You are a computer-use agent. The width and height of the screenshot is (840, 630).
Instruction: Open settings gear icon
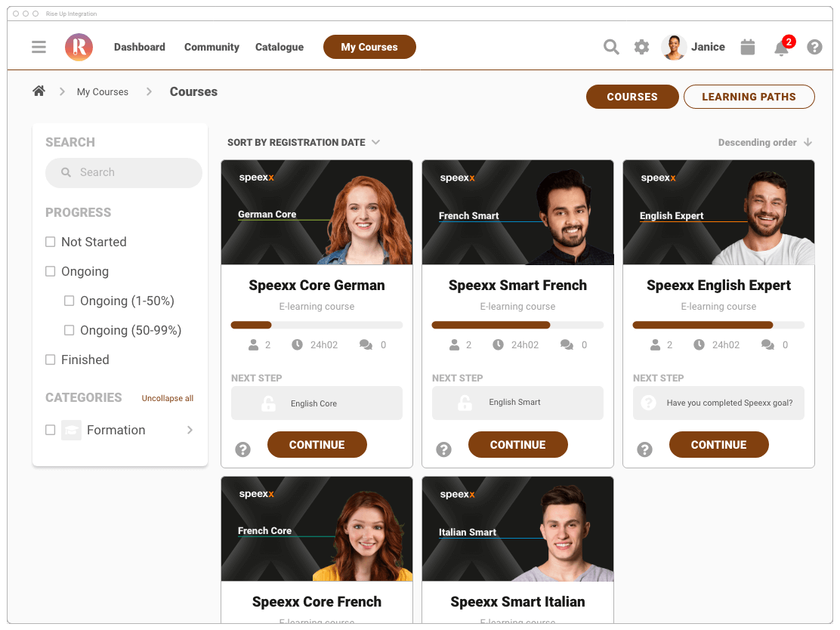point(641,47)
